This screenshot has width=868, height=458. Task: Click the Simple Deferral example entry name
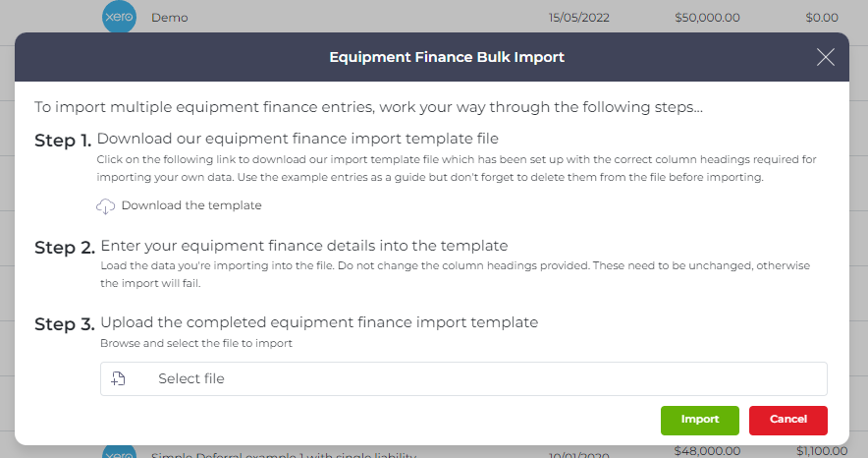click(x=284, y=454)
